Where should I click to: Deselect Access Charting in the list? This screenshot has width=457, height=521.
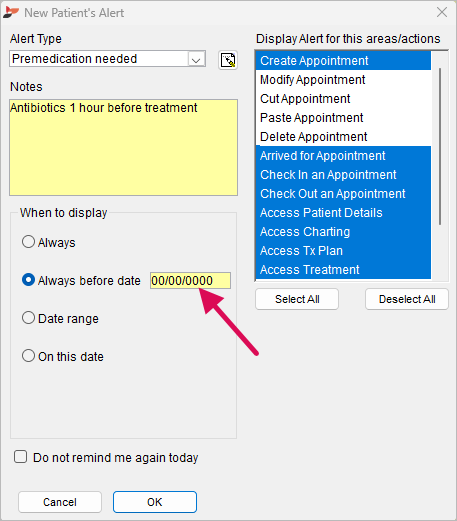click(x=343, y=232)
